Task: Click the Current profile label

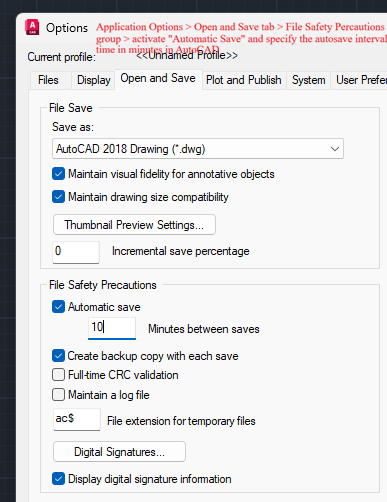Action: point(62,57)
